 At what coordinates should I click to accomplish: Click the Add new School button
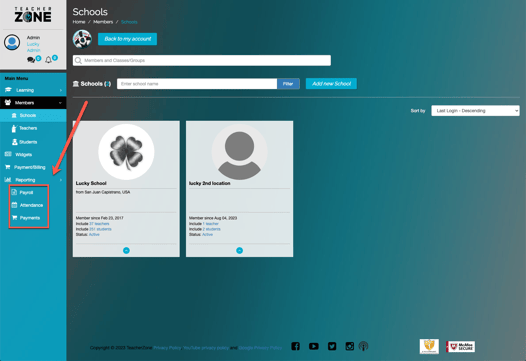pos(331,84)
